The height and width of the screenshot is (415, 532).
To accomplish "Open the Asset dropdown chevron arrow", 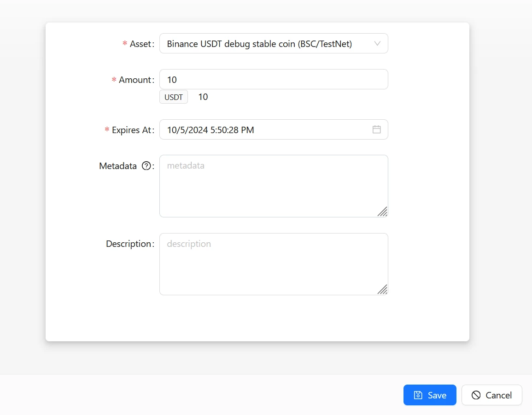I will pos(377,44).
